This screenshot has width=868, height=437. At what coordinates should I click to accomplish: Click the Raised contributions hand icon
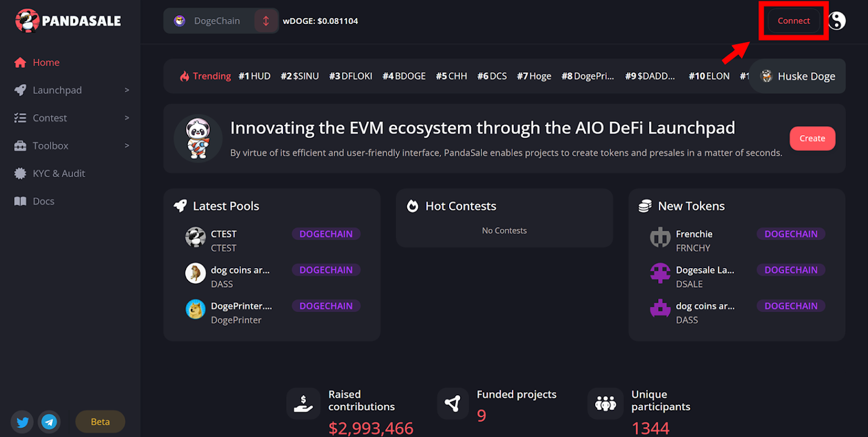point(303,403)
